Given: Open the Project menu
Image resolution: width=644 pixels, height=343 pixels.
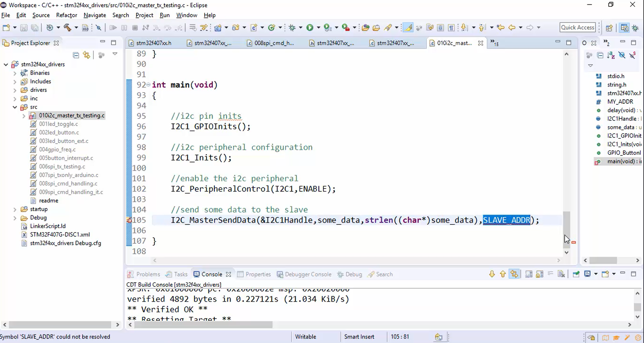Looking at the screenshot, I should pyautogui.click(x=144, y=15).
